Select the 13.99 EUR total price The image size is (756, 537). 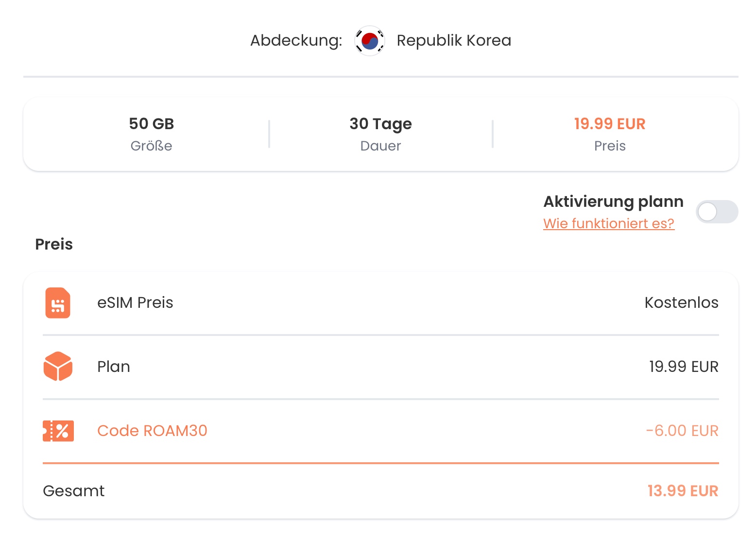pos(683,491)
